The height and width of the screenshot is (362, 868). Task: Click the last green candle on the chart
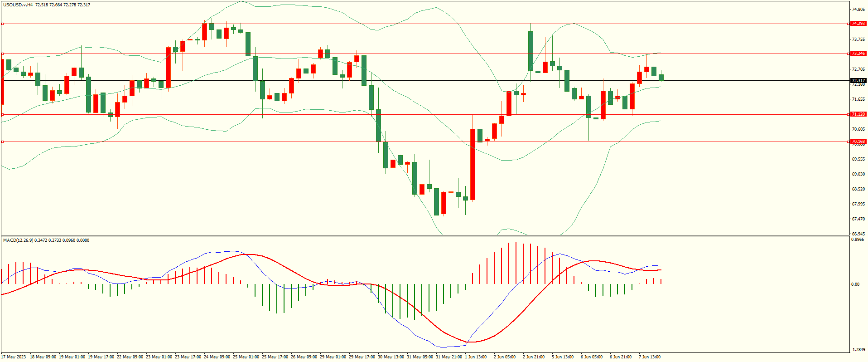pyautogui.click(x=661, y=78)
